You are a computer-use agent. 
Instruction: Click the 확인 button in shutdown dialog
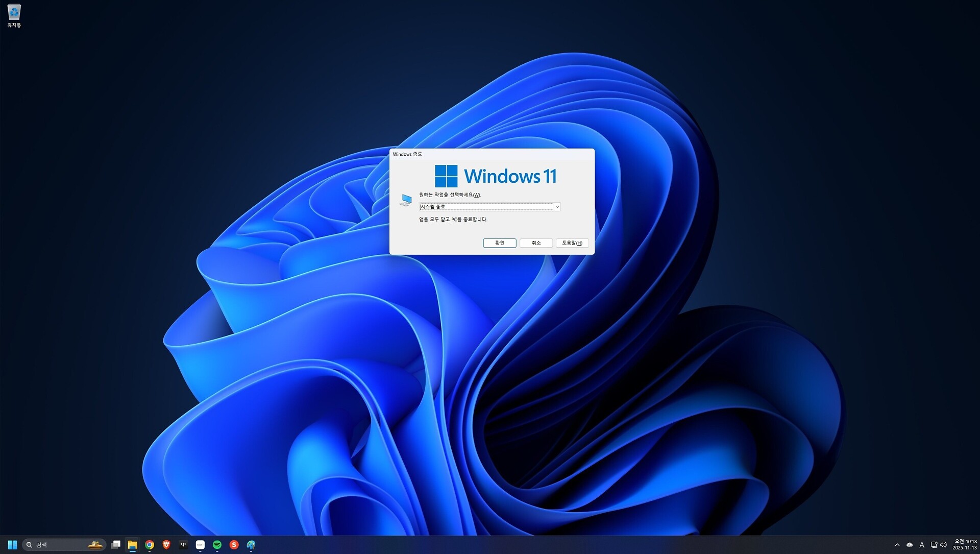[x=499, y=243]
